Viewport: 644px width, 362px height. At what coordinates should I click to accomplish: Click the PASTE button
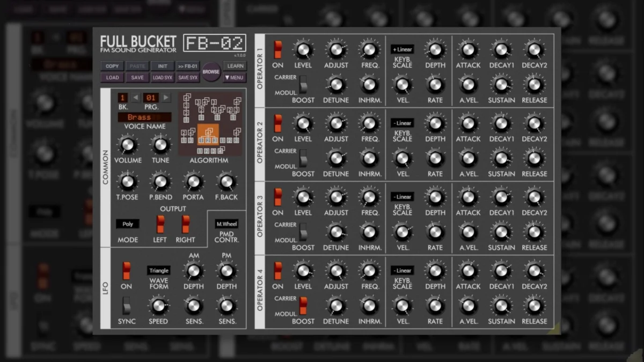(137, 66)
